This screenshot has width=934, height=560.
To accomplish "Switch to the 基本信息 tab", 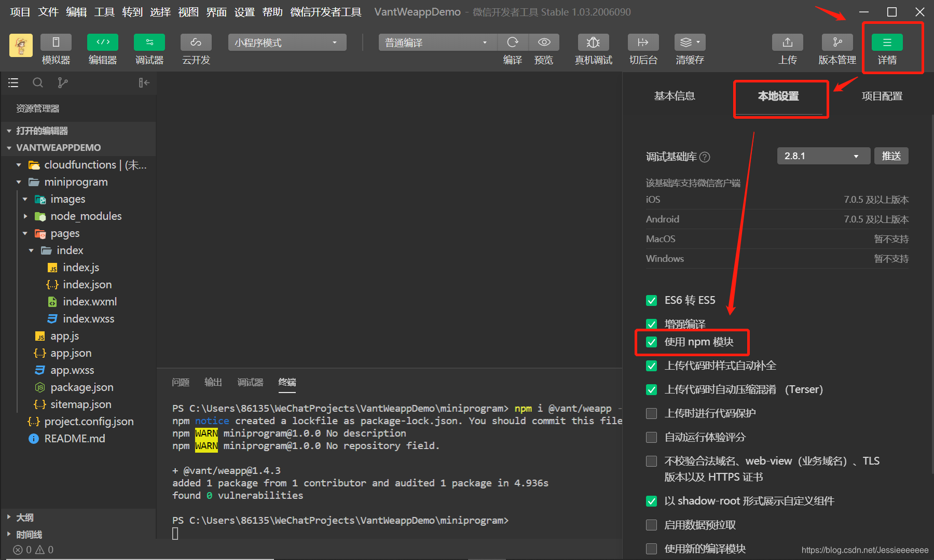I will pos(674,96).
